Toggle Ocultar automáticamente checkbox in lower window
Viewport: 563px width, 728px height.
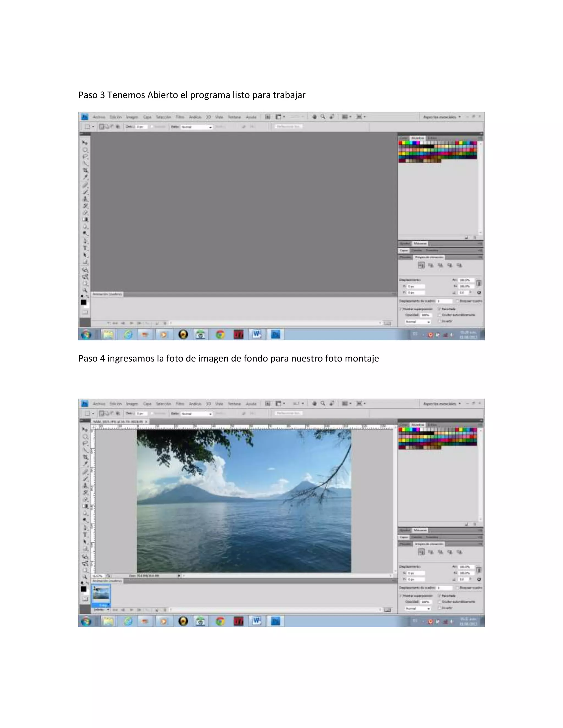click(440, 602)
